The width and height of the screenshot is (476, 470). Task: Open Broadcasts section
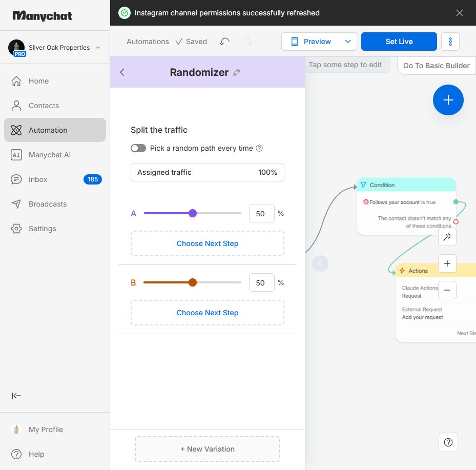pyautogui.click(x=55, y=204)
